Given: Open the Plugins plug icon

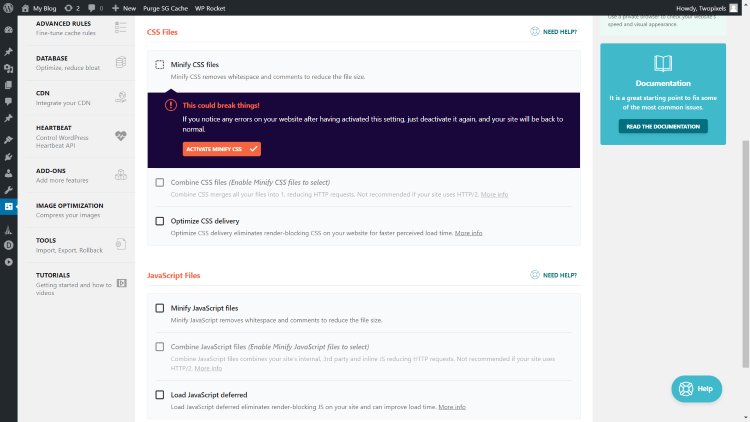Looking at the screenshot, I should pos(9,156).
